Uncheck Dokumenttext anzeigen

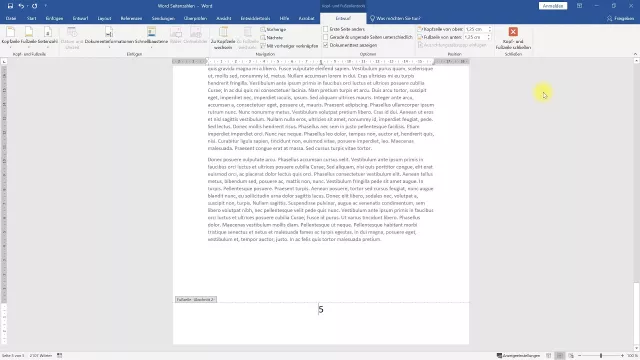point(326,45)
